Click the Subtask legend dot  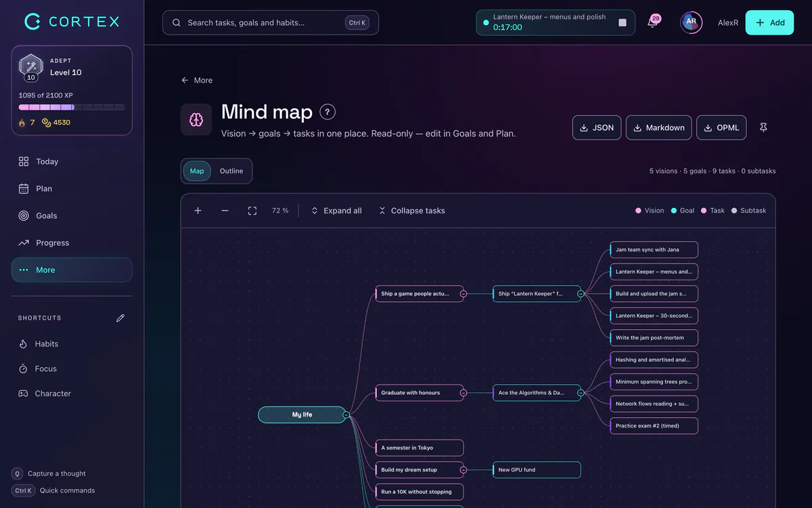(734, 211)
